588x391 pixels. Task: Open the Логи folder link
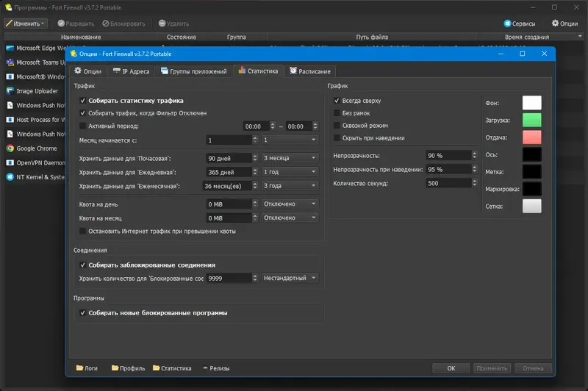pyautogui.click(x=87, y=368)
